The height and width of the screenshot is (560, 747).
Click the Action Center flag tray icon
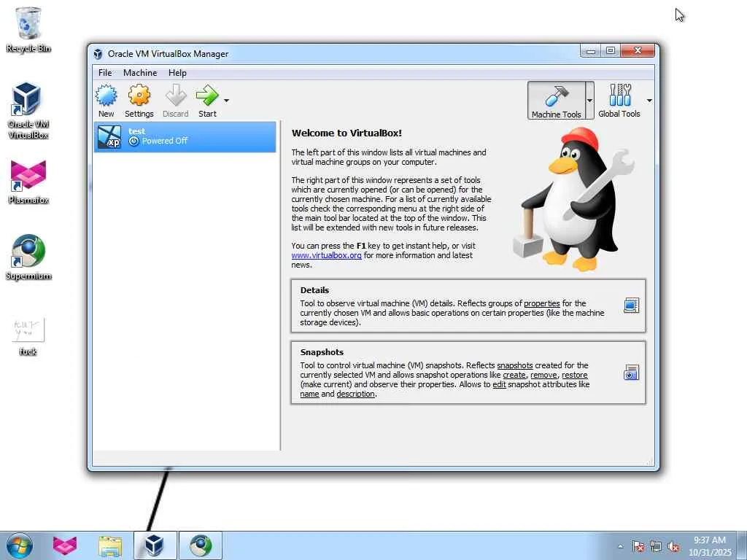point(638,546)
